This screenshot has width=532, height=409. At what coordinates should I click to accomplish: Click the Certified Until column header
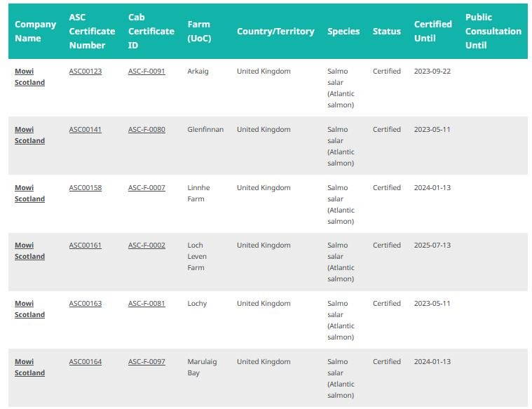click(x=432, y=31)
